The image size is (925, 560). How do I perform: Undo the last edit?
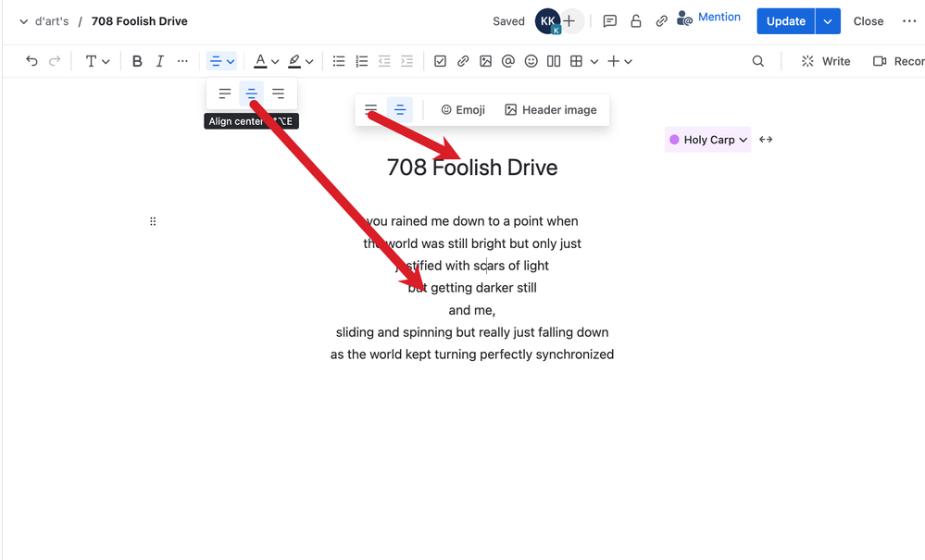pos(31,61)
